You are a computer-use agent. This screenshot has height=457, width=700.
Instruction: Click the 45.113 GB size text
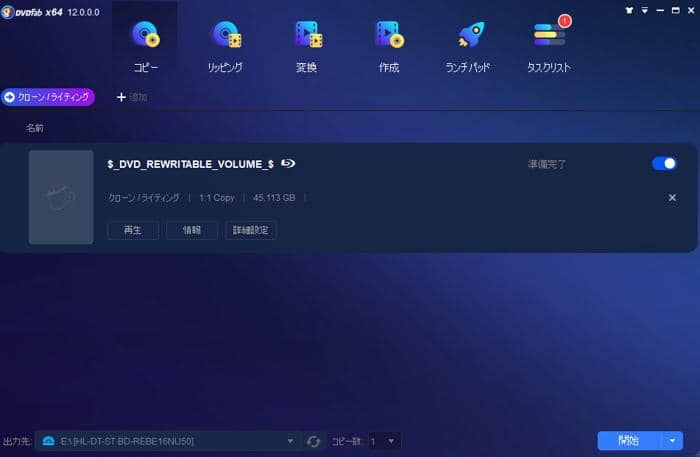click(x=274, y=198)
